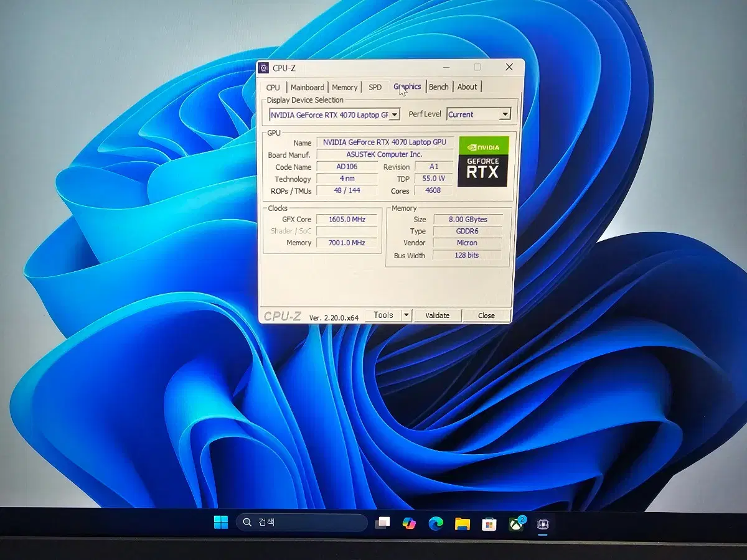Click the CPU-Z title bar icon
Screen dimensions: 747x560
[x=265, y=68]
